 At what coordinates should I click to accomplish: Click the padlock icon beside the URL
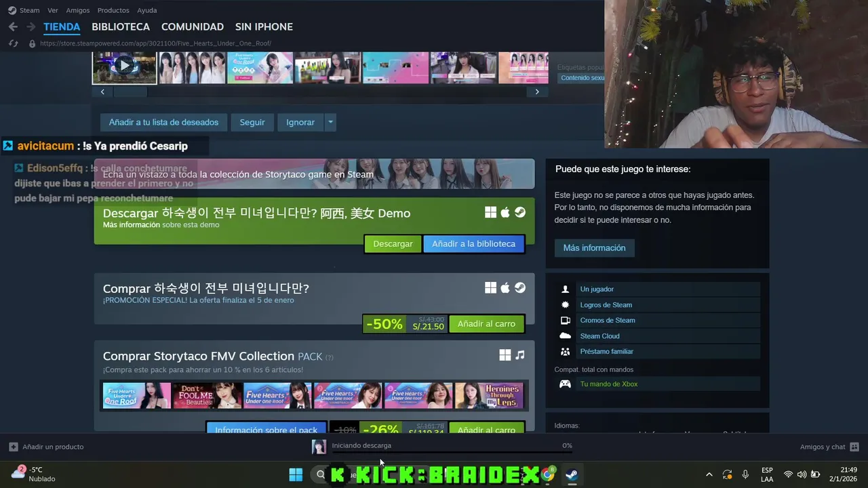point(31,43)
